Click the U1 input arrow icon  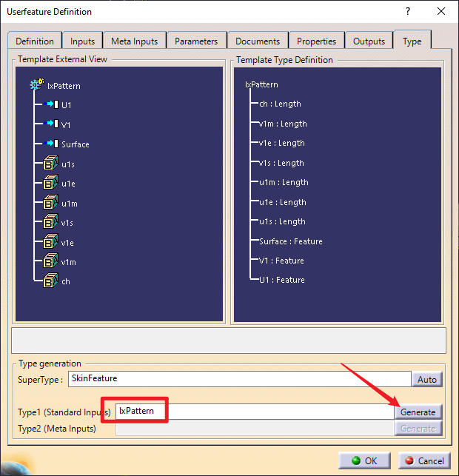50,104
